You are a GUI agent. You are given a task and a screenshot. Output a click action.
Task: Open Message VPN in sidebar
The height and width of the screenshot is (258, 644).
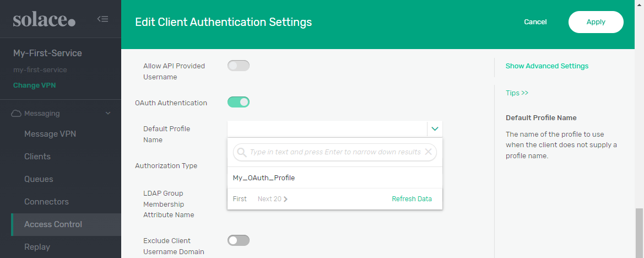[50, 134]
